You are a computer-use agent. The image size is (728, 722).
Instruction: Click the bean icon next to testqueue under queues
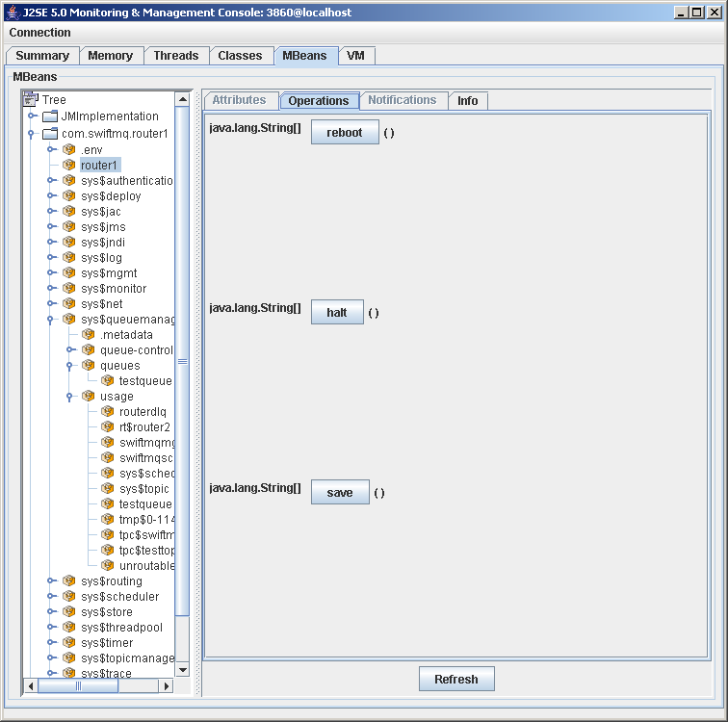[108, 381]
